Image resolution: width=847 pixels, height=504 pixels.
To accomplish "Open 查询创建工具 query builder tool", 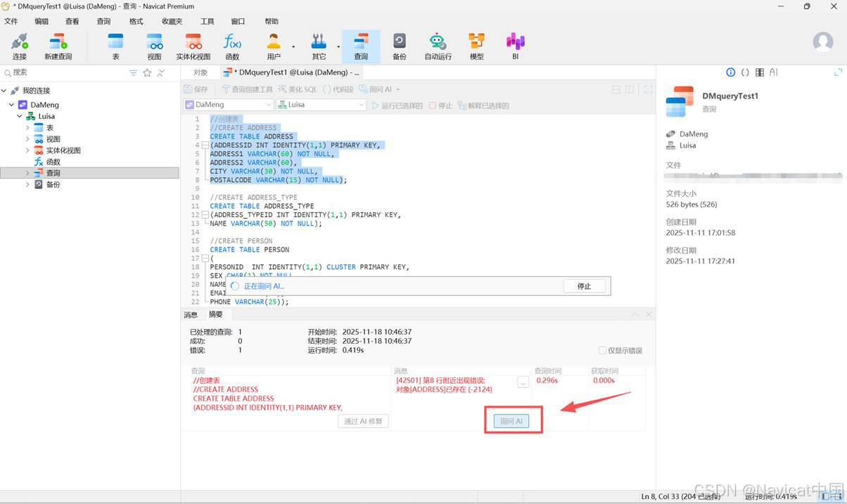I will click(x=247, y=89).
